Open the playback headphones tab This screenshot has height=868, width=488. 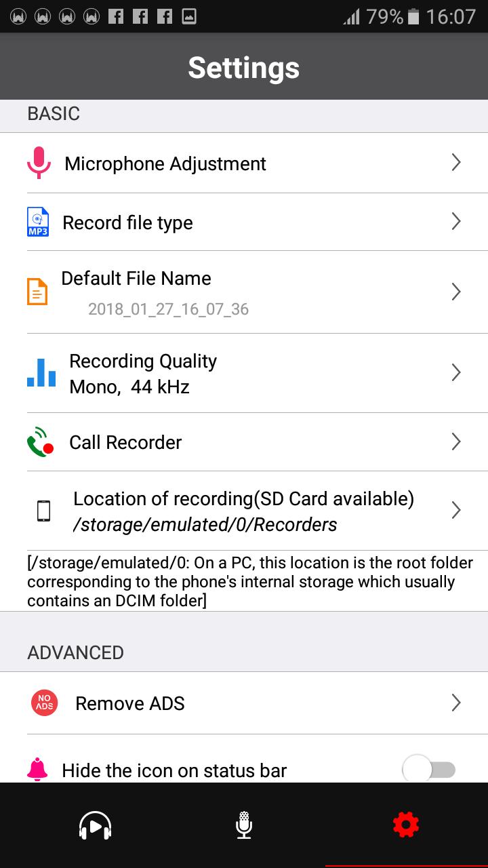[95, 825]
